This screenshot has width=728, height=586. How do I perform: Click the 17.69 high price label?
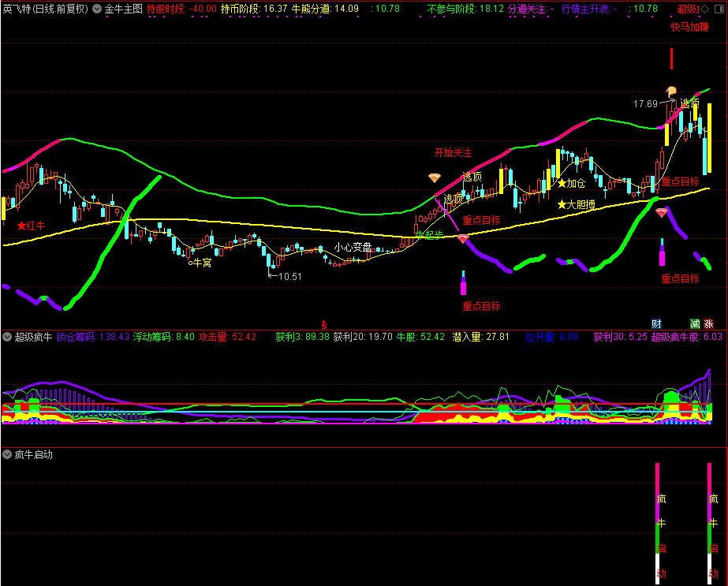click(x=645, y=104)
